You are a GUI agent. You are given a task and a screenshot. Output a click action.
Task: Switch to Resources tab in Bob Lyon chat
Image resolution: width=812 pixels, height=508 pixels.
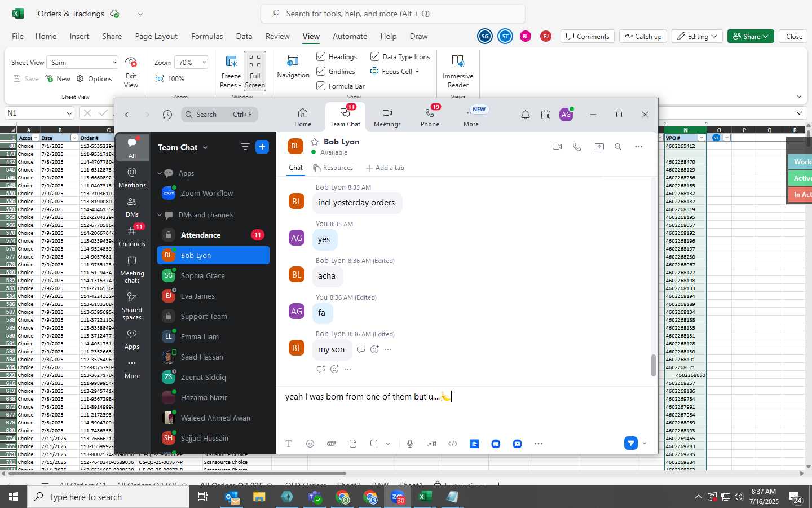[333, 168]
